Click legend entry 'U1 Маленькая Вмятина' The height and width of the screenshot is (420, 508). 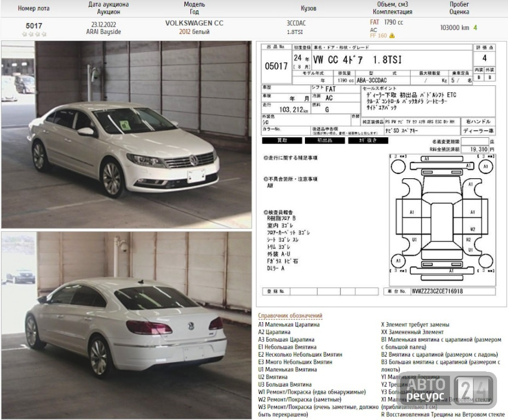[287, 369]
